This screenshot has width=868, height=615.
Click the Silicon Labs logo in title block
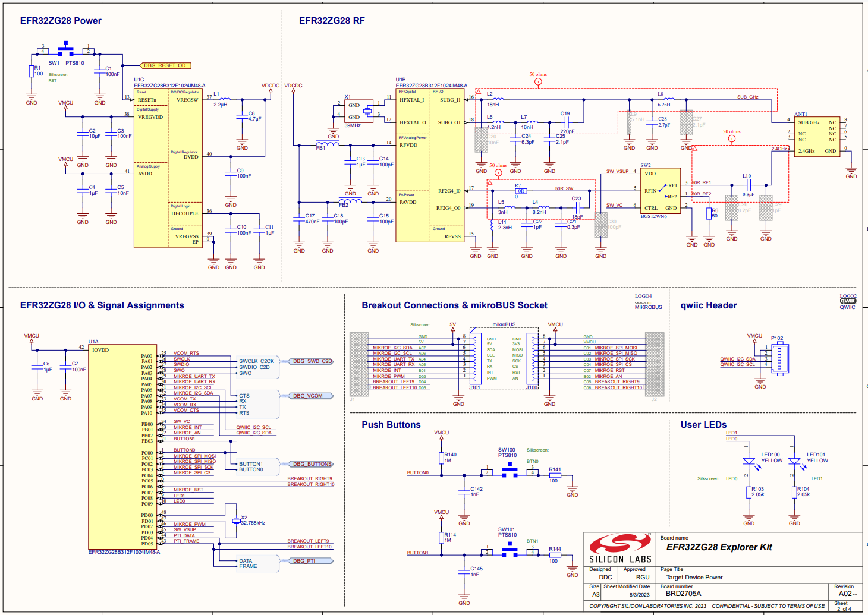click(620, 549)
